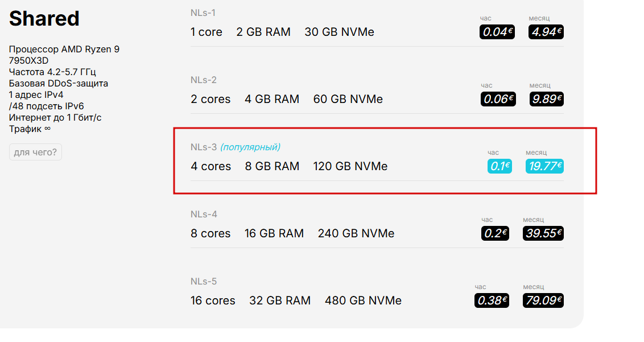Choose the NLs-5 monthly price 79.09€
Image resolution: width=644 pixels, height=342 pixels.
pos(543,300)
